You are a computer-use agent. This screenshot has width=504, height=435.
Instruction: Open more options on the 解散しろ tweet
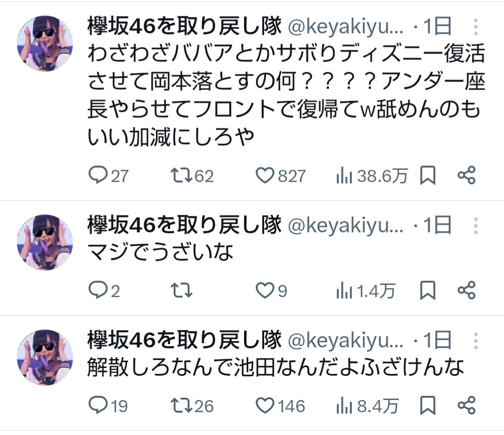coord(475,341)
